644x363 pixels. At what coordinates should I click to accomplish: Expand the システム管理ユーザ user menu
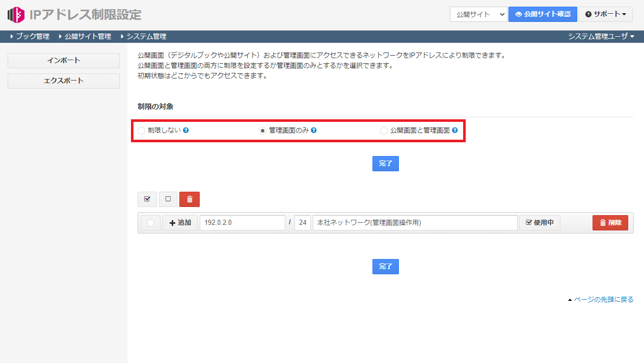tap(601, 37)
